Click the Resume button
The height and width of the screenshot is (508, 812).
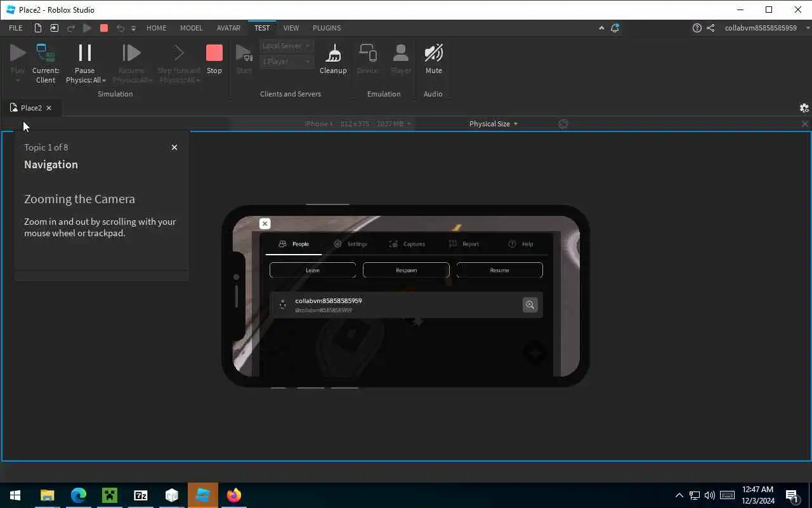click(x=499, y=270)
